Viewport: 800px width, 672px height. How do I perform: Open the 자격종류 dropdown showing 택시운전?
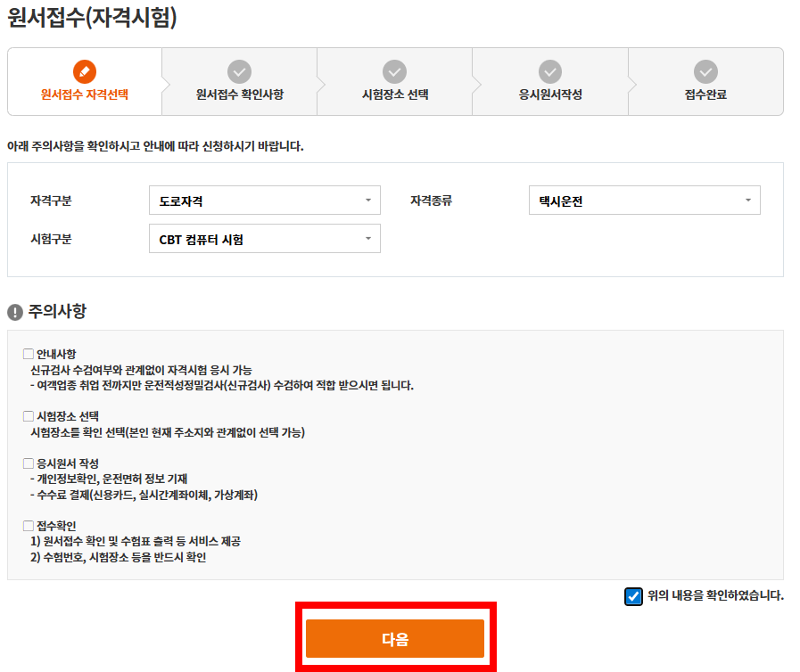tap(645, 201)
